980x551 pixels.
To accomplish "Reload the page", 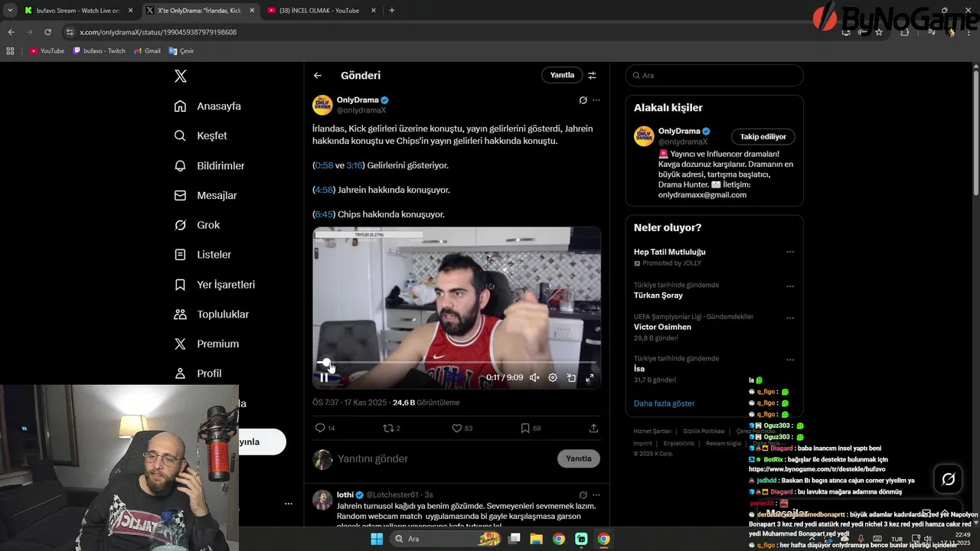I will click(x=47, y=32).
